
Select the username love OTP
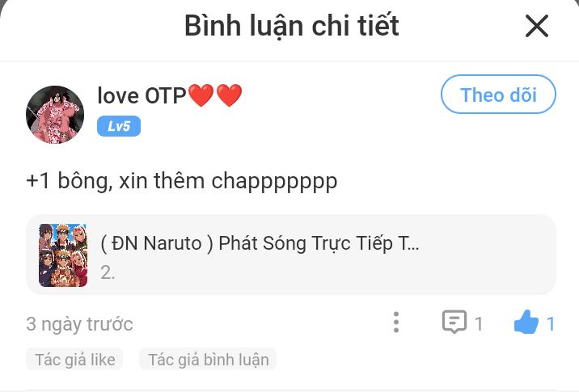pyautogui.click(x=142, y=95)
